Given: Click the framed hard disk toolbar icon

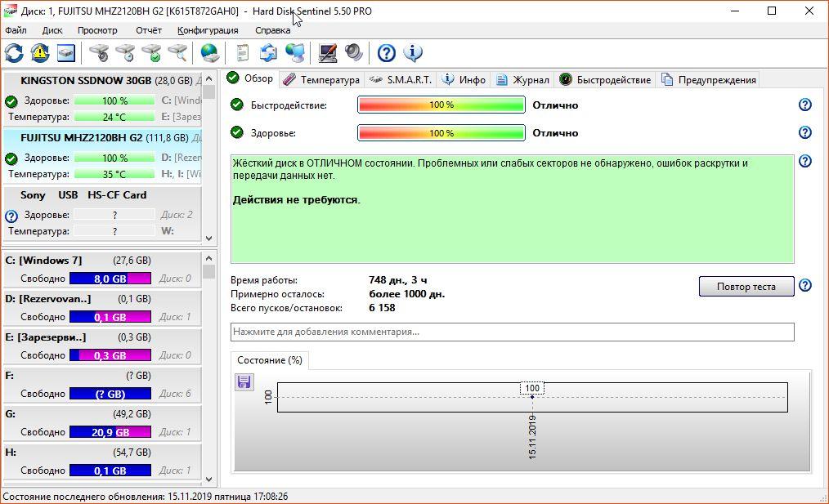Looking at the screenshot, I should pyautogui.click(x=66, y=53).
